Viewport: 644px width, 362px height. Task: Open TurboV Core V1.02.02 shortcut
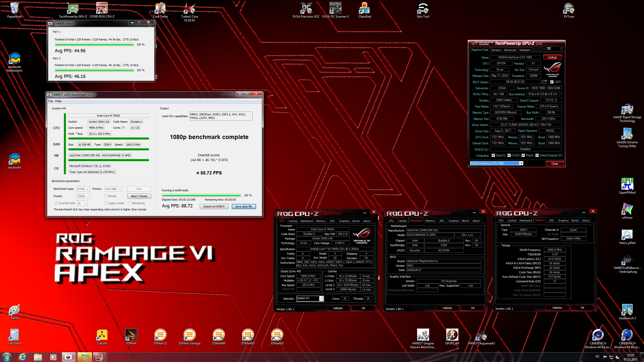pos(189,12)
